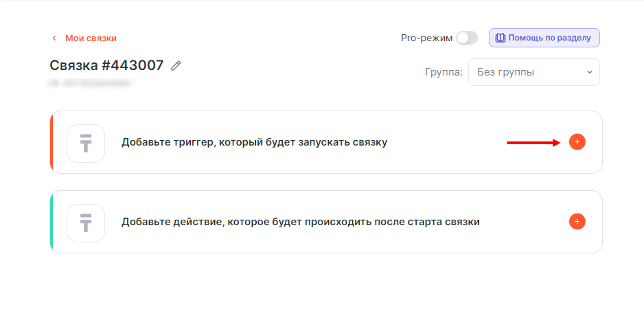Expand the group selector chevron arrow

point(589,72)
